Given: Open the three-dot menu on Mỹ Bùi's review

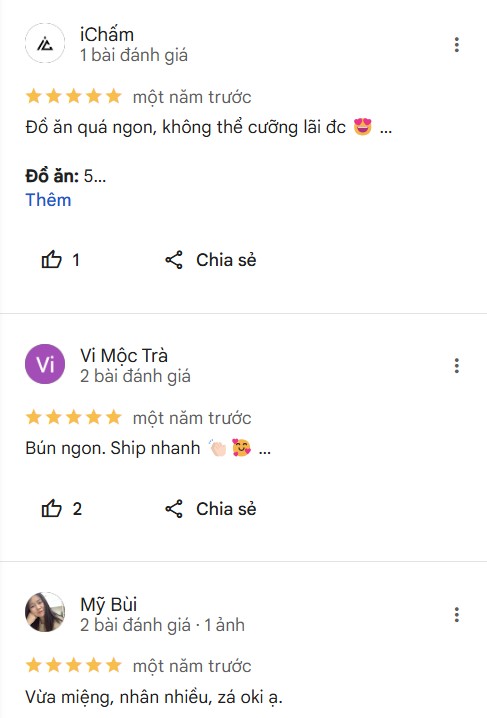Looking at the screenshot, I should [x=456, y=614].
